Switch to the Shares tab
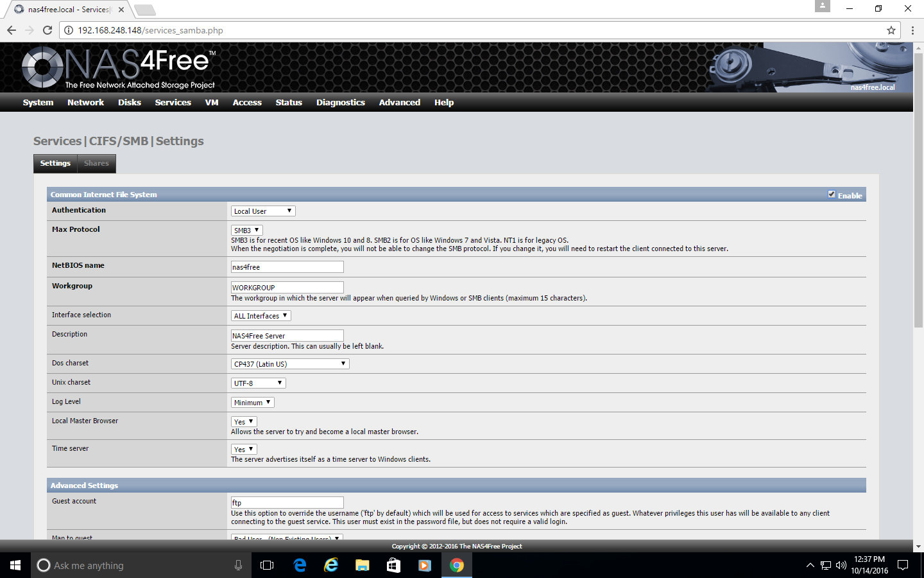 click(x=96, y=164)
